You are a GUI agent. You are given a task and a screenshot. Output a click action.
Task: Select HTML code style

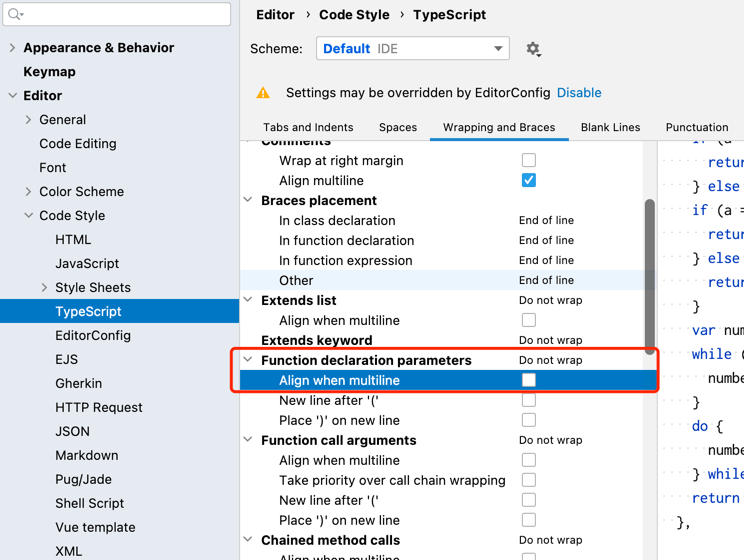[73, 240]
